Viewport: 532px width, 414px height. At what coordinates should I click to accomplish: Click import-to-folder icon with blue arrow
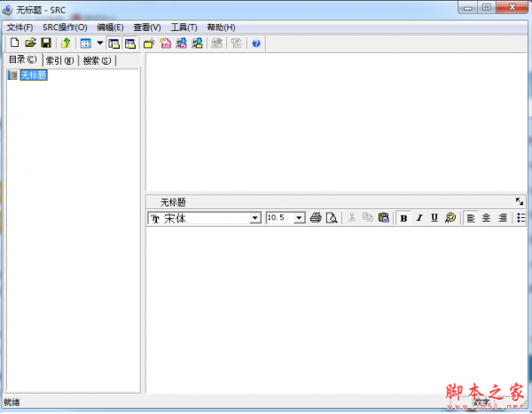(x=197, y=43)
